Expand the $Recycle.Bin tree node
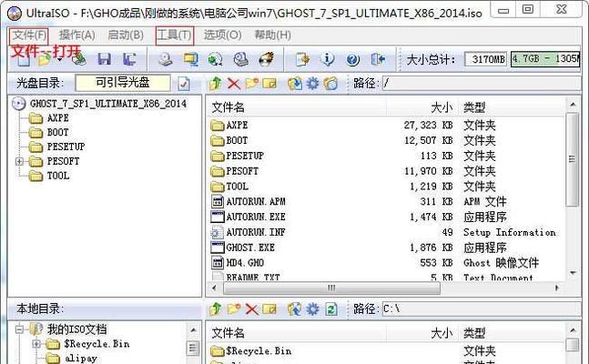 click(x=36, y=344)
